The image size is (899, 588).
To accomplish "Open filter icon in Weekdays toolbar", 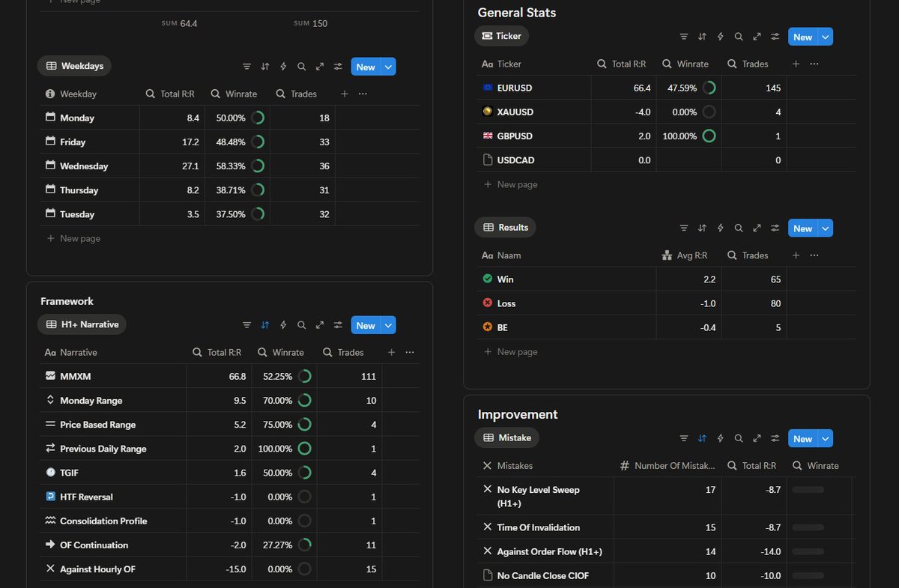I will (246, 67).
